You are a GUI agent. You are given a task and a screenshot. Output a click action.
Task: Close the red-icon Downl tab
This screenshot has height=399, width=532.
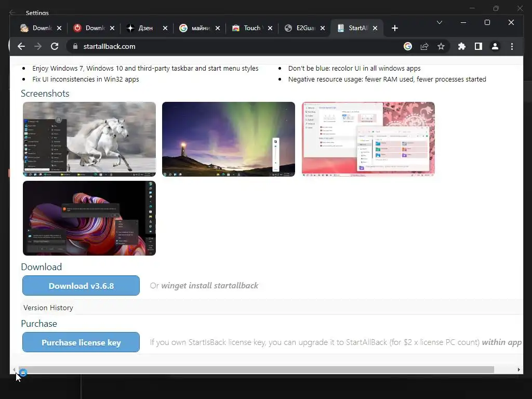(x=112, y=28)
